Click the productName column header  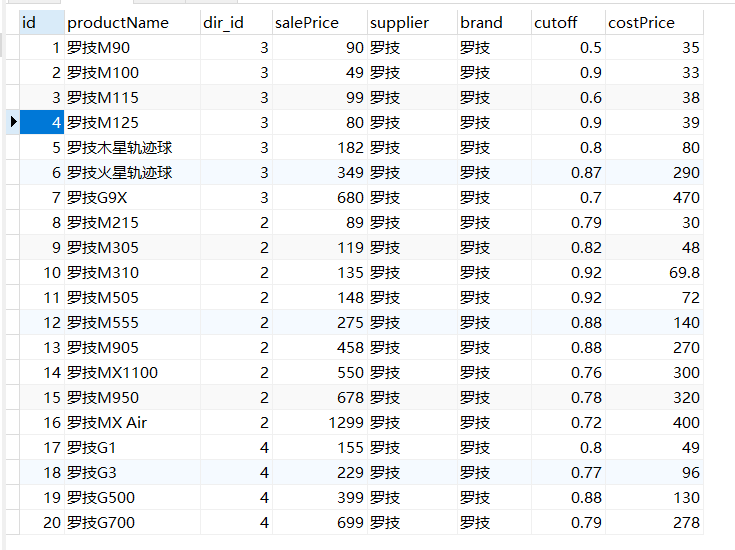[x=132, y=23]
